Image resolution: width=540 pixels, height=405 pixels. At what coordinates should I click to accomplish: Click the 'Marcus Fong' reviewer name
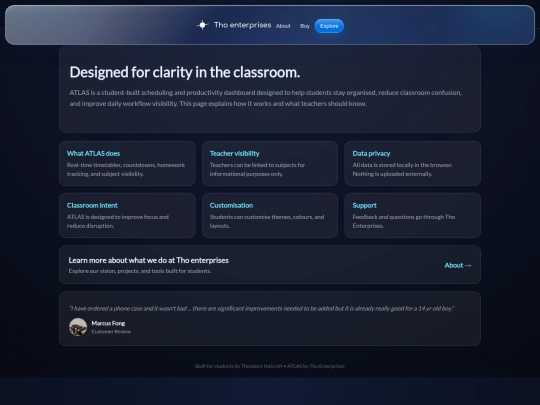108,323
